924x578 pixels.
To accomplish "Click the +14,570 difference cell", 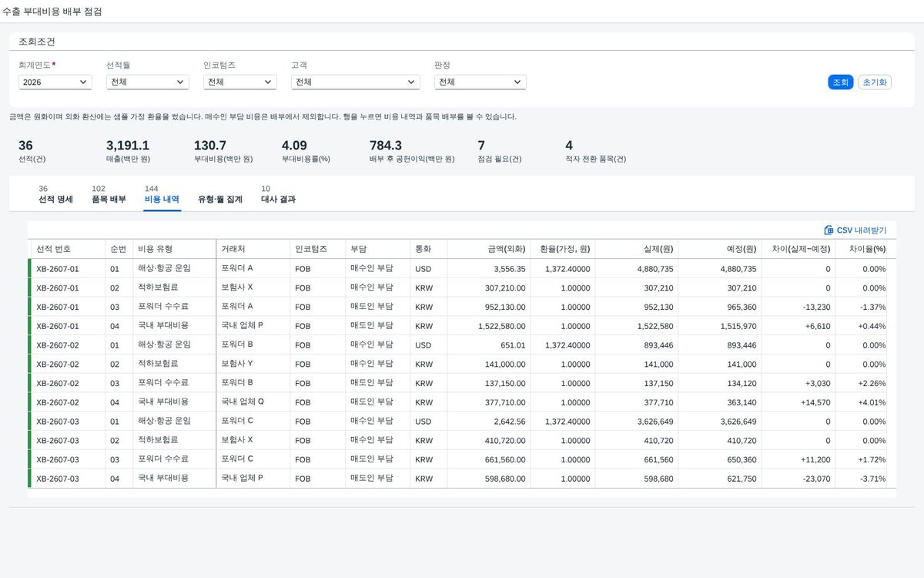I will coord(799,402).
